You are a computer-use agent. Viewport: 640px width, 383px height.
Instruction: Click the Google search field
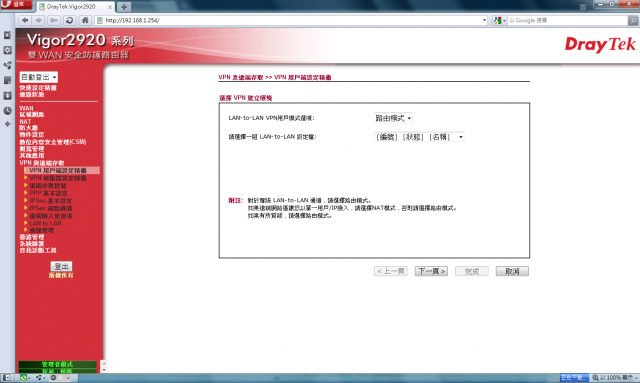(x=567, y=20)
